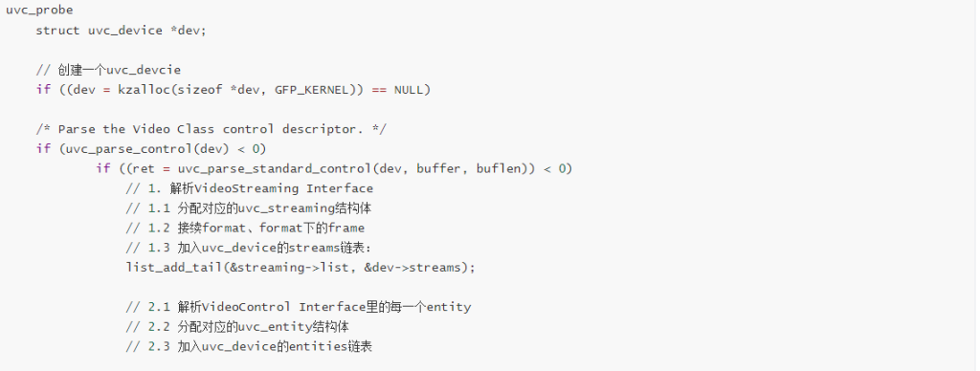The image size is (980, 371).
Task: Click the Parse the Video Class comment
Action: pyautogui.click(x=212, y=129)
